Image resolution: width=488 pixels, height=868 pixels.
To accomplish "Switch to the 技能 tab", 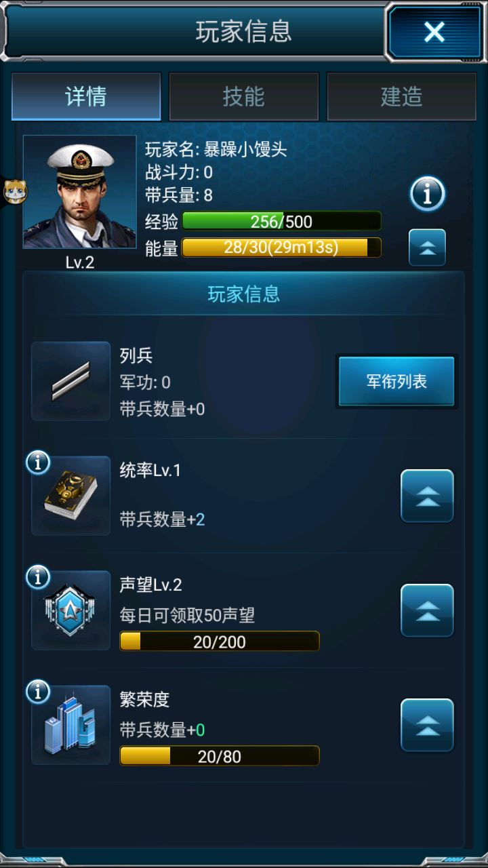I will pos(243,96).
